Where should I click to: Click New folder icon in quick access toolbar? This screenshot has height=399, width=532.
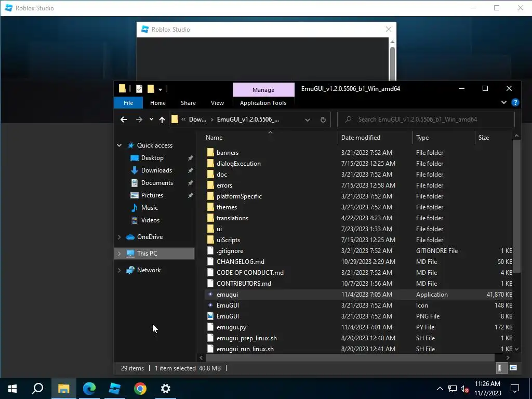151,89
